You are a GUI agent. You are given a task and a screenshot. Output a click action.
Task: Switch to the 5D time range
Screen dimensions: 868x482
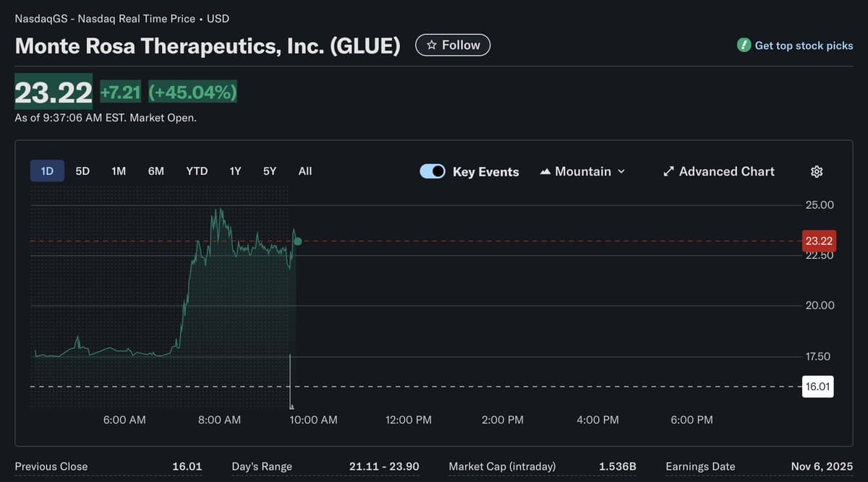[x=82, y=171]
